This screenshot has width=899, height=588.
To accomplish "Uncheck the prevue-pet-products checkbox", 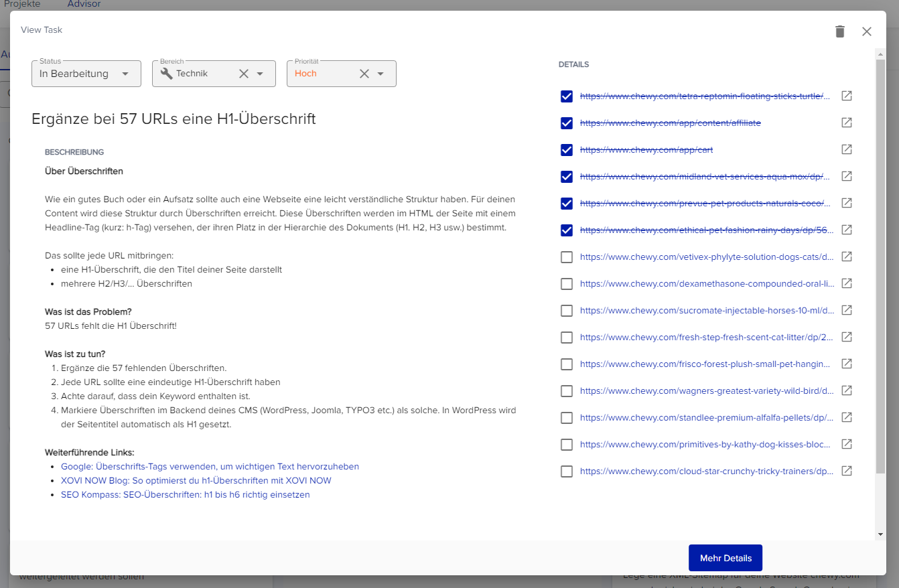I will [567, 204].
